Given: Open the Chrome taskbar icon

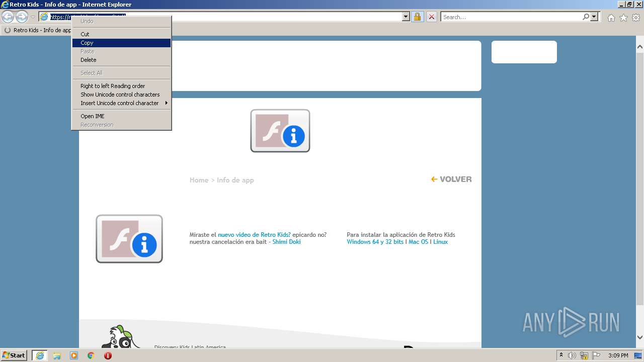Looking at the screenshot, I should [91, 355].
